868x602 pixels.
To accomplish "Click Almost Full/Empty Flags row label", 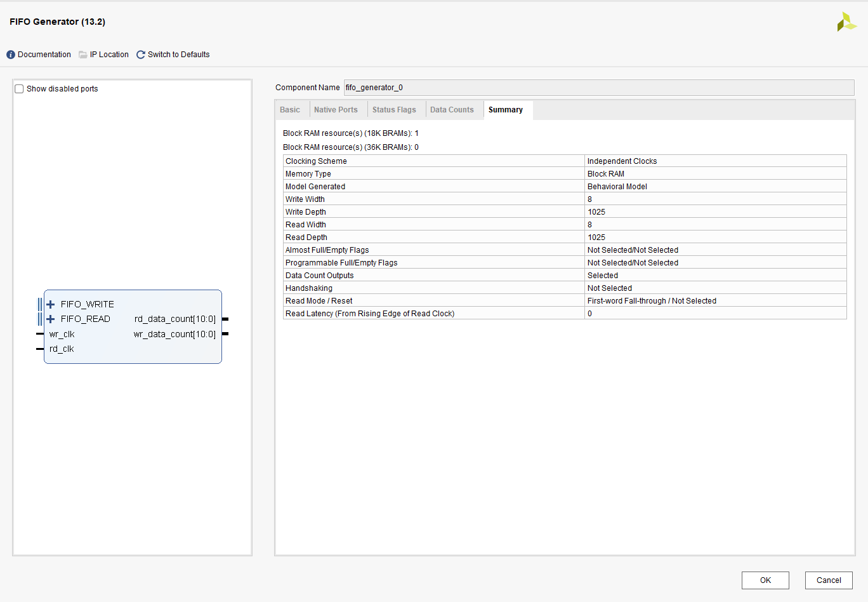I will point(327,250).
